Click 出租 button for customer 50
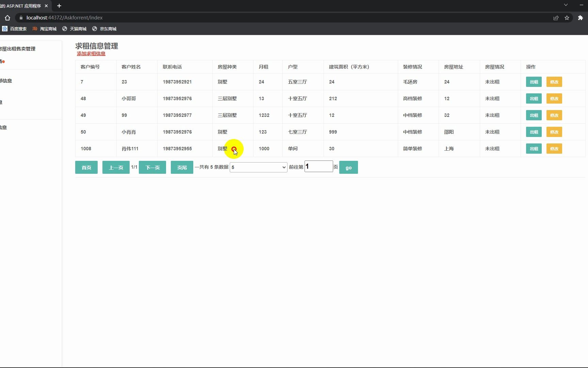 tap(534, 132)
